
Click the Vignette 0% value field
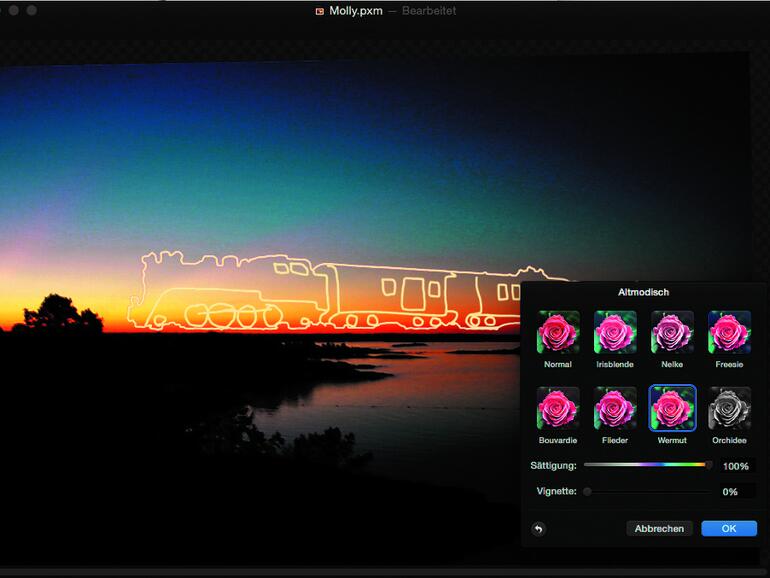[736, 492]
